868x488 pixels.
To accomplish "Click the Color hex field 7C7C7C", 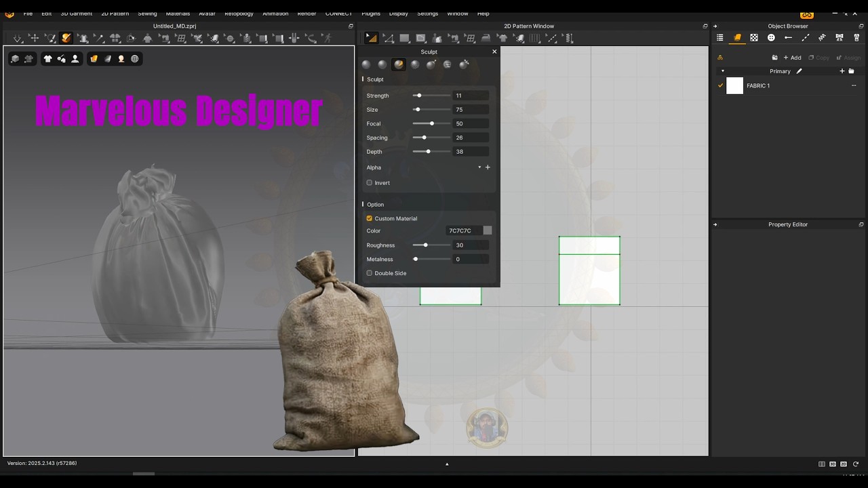I will tap(464, 231).
